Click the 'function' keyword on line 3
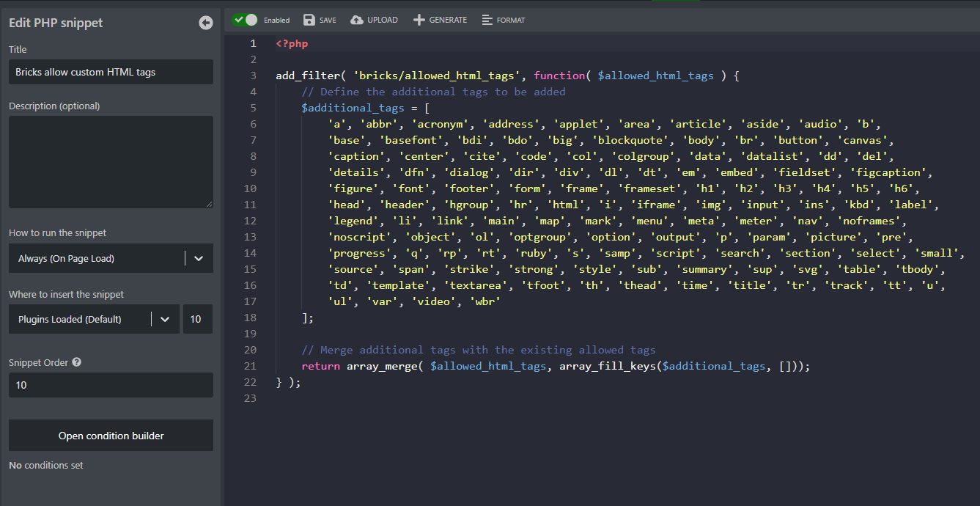This screenshot has width=980, height=506. [x=559, y=76]
